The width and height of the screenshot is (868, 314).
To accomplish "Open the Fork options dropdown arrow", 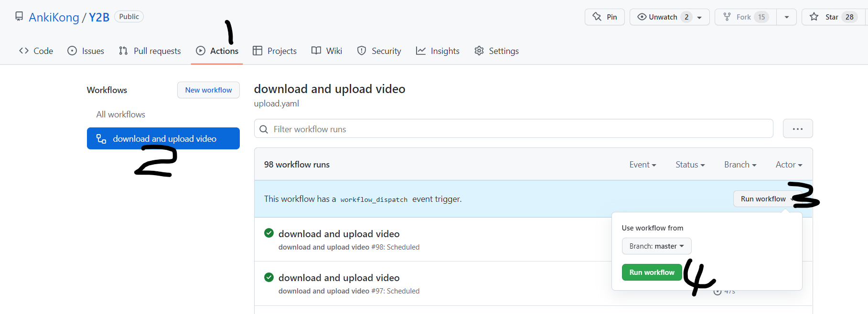I will pos(786,17).
